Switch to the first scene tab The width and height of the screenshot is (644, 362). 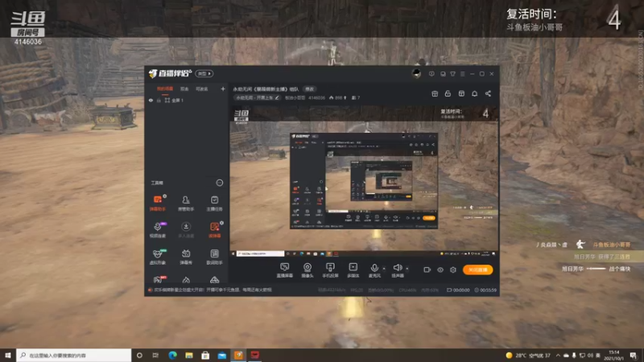165,88
